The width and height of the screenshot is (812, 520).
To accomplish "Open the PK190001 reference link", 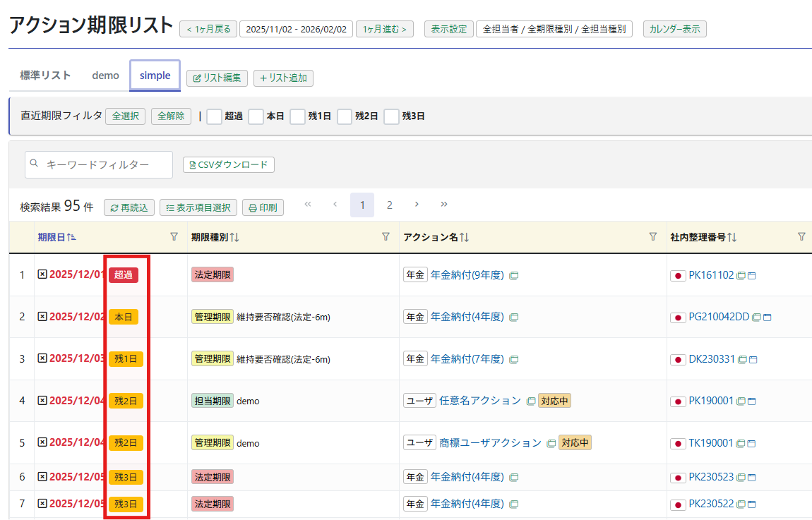I will coord(711,401).
